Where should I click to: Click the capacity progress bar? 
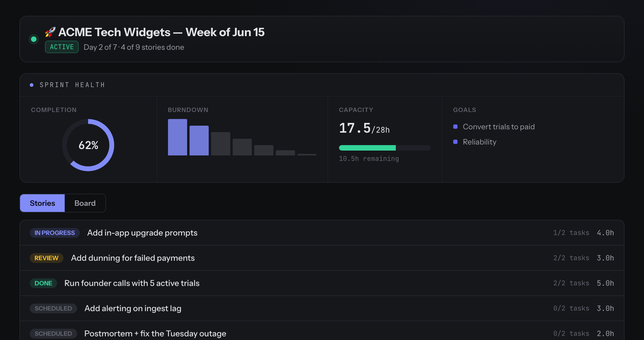tap(385, 148)
